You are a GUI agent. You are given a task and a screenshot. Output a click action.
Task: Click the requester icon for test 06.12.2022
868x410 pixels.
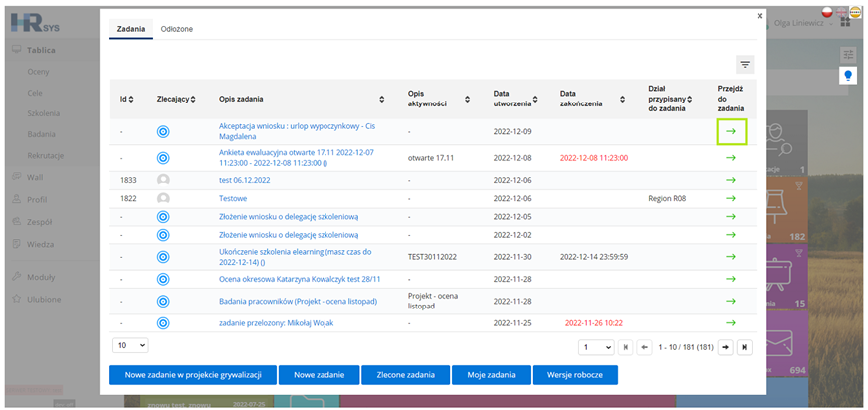pyautogui.click(x=163, y=180)
